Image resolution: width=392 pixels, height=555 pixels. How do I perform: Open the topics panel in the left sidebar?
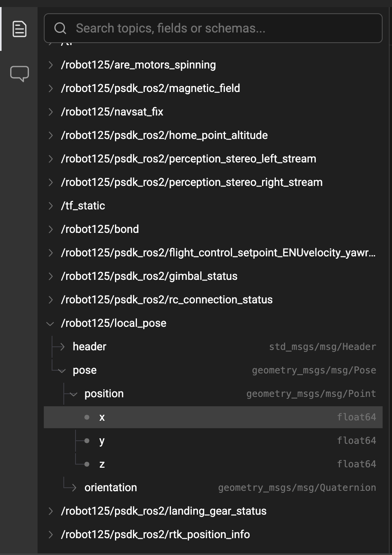pyautogui.click(x=19, y=29)
